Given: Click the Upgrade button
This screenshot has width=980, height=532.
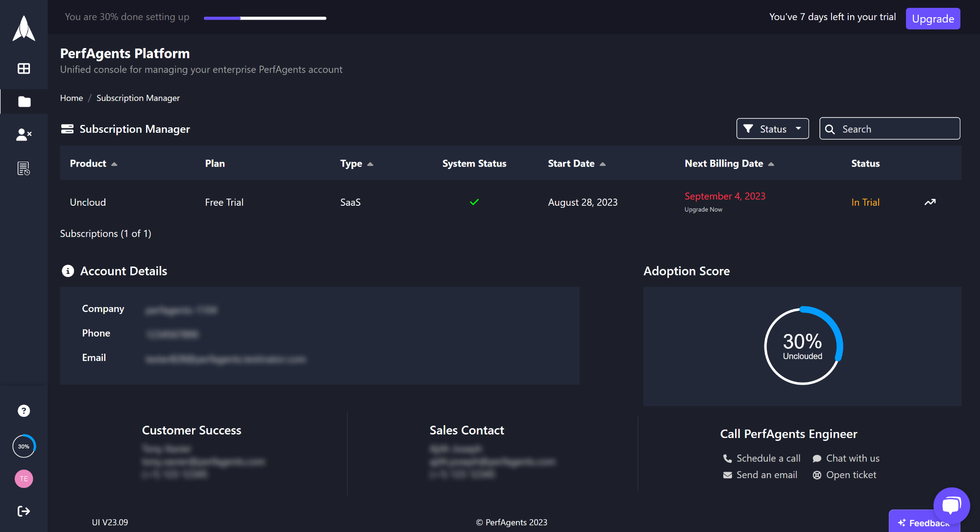Looking at the screenshot, I should tap(932, 19).
